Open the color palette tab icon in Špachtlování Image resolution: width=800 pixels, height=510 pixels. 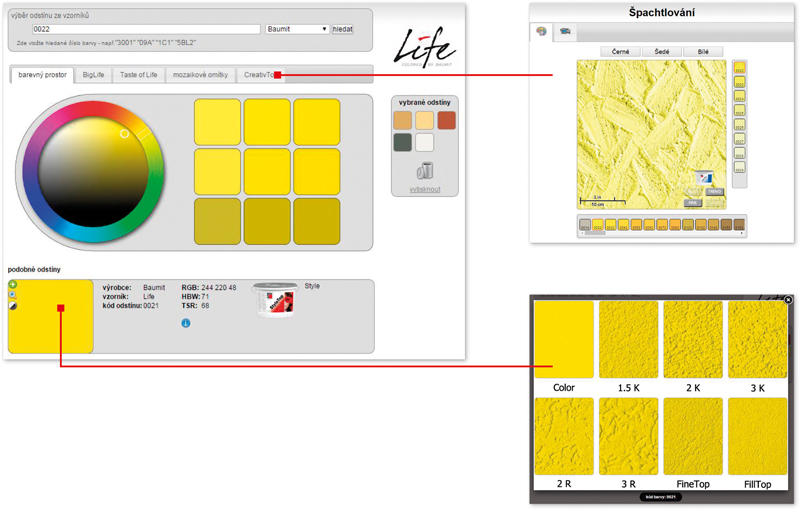pos(541,31)
